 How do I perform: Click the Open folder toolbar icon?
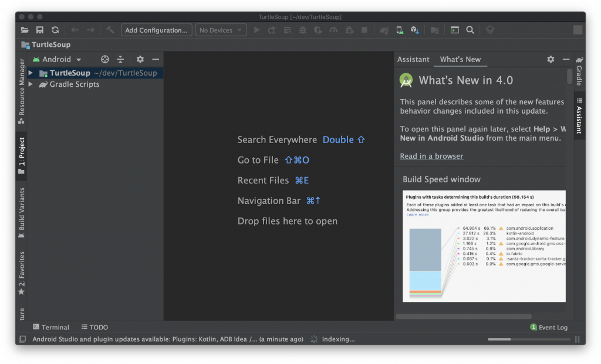pyautogui.click(x=25, y=30)
